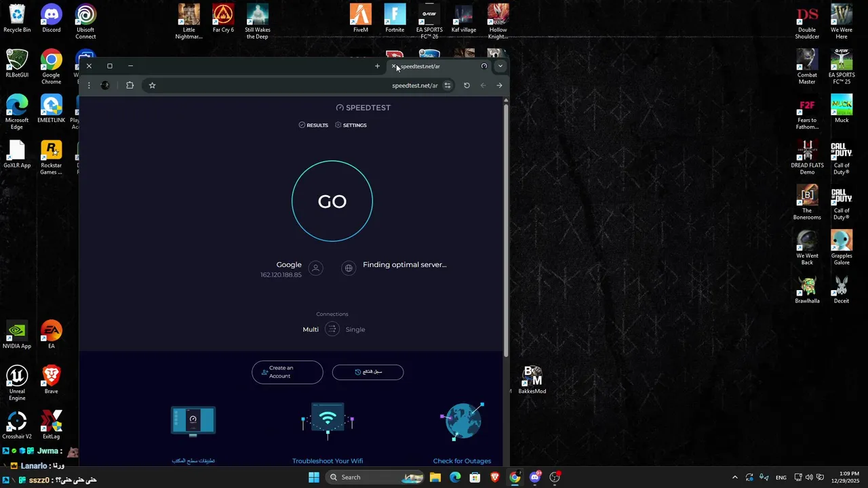Select the Muck desktop icon
Screen dimensions: 868x488
coord(842,109)
